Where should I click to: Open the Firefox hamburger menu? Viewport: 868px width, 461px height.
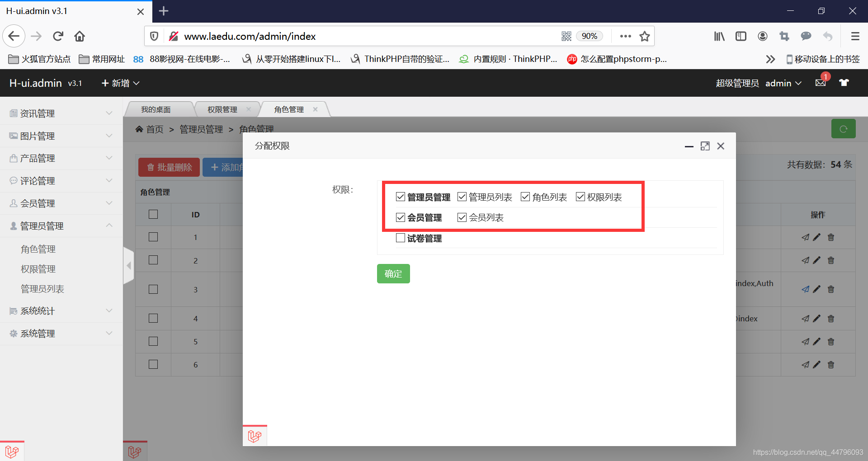point(855,36)
